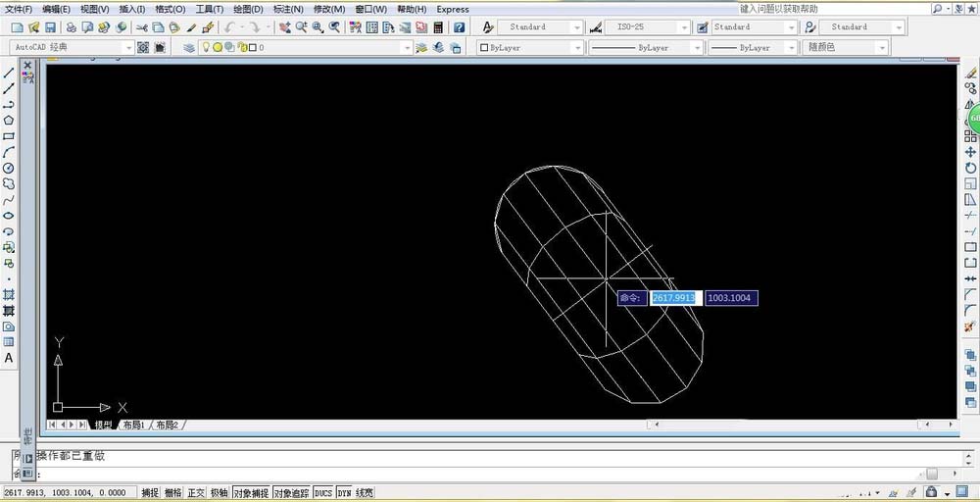Open the QuickCalc calculator icon
The image size is (980, 502).
438,27
